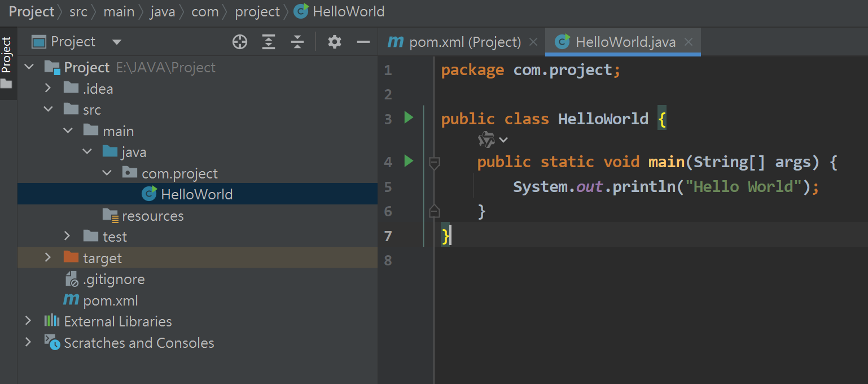Expand the .idea folder
Viewport: 868px width, 384px height.
(48, 88)
